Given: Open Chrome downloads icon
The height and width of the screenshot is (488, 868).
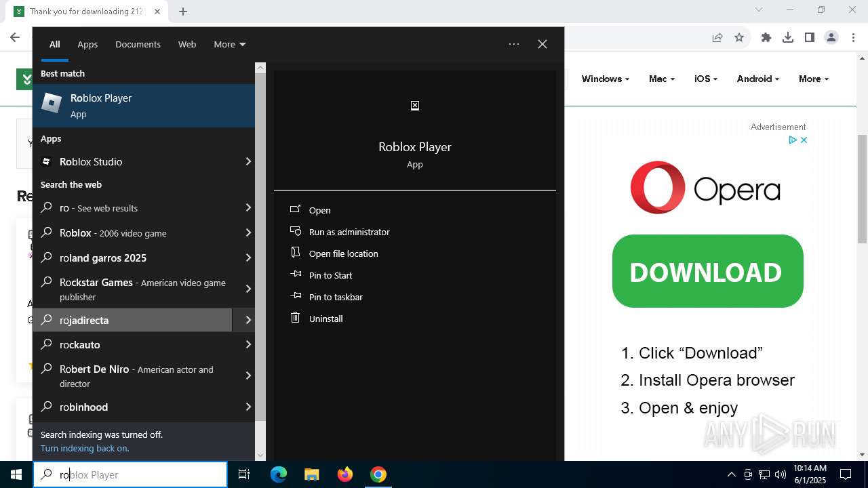Looking at the screenshot, I should [788, 37].
